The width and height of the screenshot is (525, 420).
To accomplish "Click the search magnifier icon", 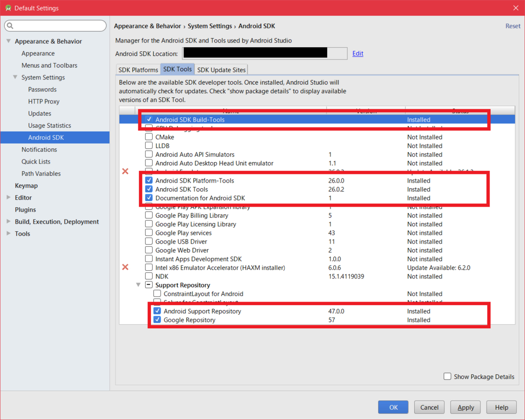I will [x=10, y=26].
